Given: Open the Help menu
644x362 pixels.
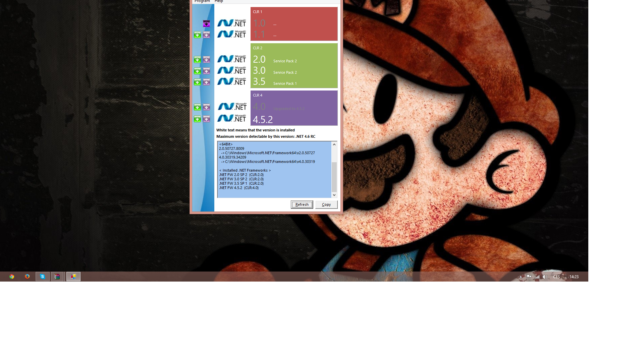Looking at the screenshot, I should pos(219,1).
